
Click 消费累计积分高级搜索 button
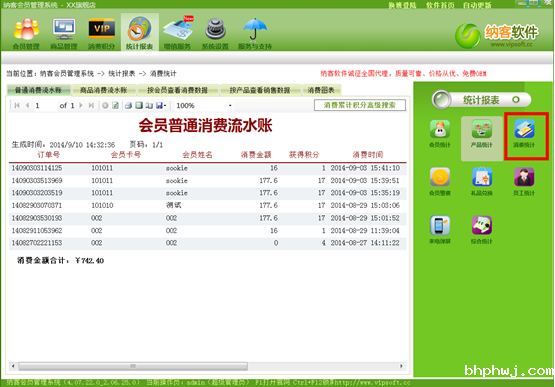(x=360, y=105)
